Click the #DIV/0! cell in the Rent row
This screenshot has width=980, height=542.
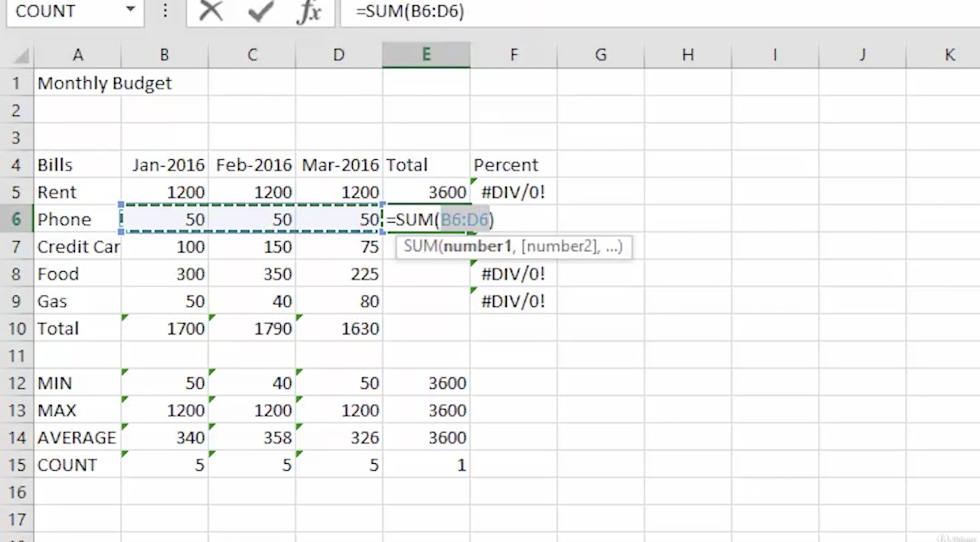pos(513,191)
